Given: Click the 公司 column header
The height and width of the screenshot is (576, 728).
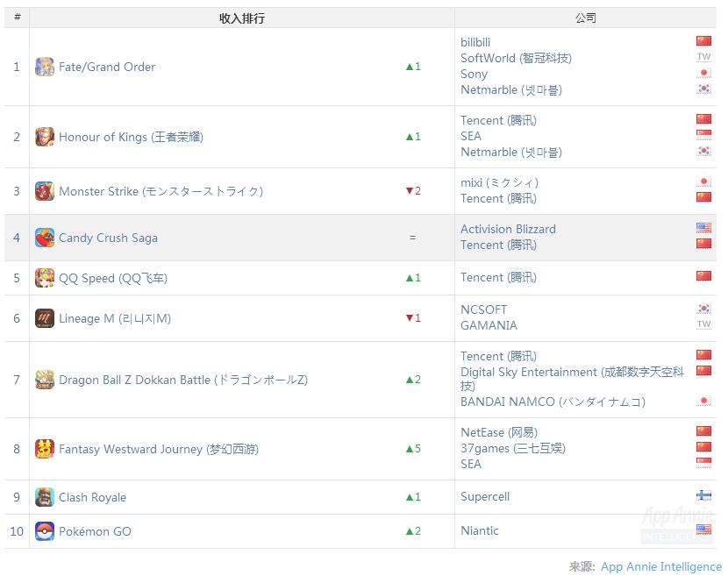Looking at the screenshot, I should (586, 18).
